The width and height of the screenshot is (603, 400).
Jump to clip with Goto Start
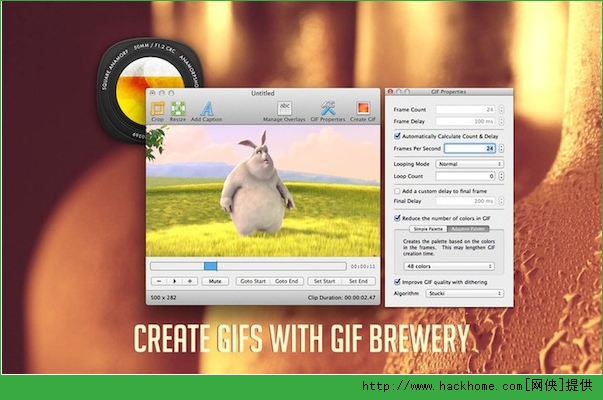(x=253, y=281)
